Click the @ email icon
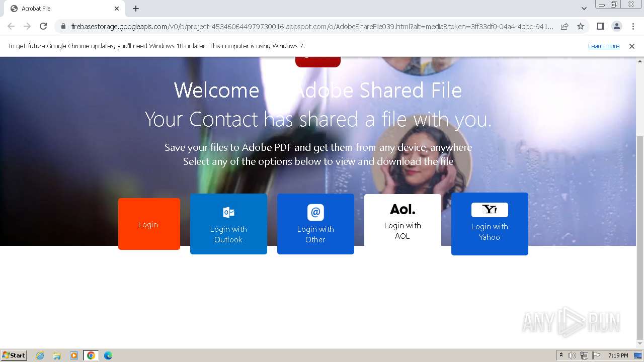The image size is (644, 362). coord(315,212)
